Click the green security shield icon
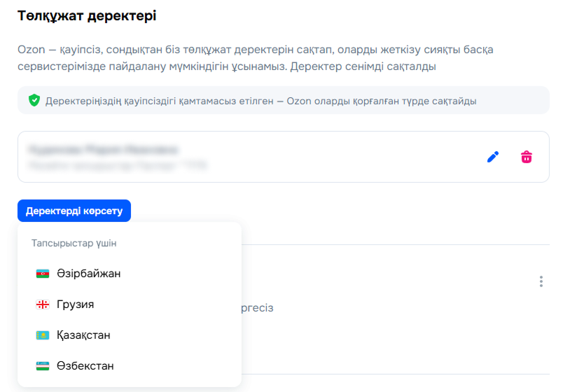This screenshot has height=392, width=577. [x=34, y=100]
